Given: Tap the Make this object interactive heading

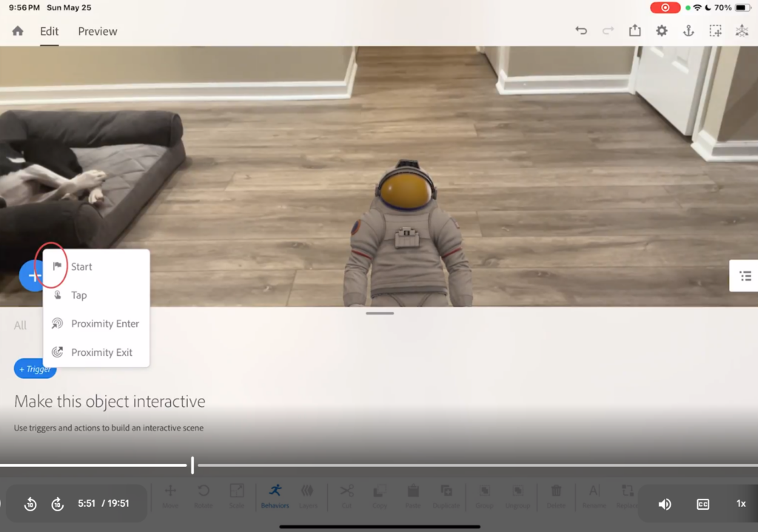Looking at the screenshot, I should [110, 401].
